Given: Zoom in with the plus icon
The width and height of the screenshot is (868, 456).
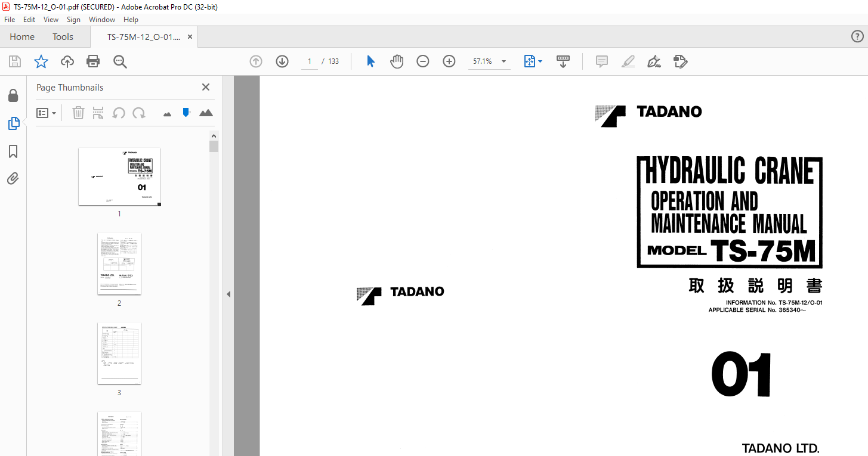Looking at the screenshot, I should pos(449,61).
